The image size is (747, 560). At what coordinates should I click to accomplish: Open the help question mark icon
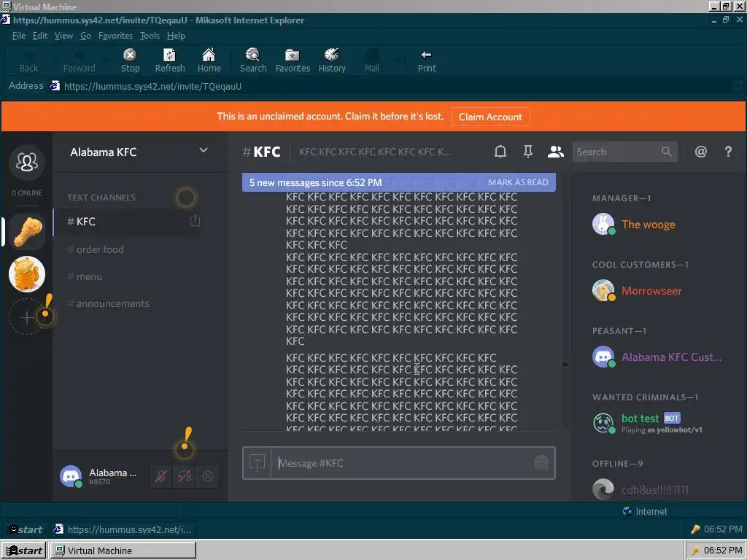pos(728,152)
